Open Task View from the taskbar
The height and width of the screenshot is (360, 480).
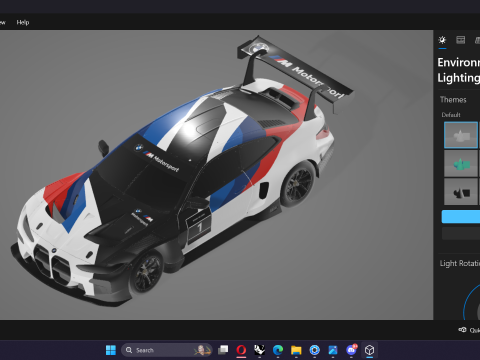tap(223, 350)
